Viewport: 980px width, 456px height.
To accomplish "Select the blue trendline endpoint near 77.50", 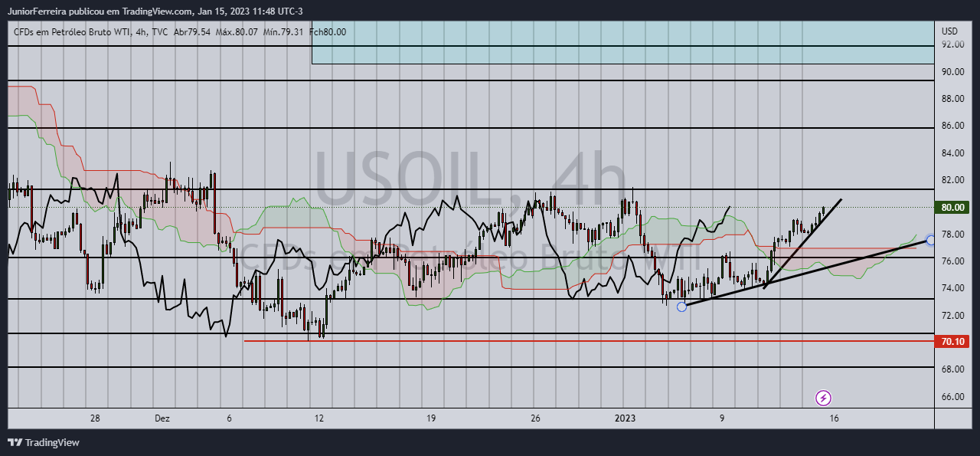I will click(930, 240).
